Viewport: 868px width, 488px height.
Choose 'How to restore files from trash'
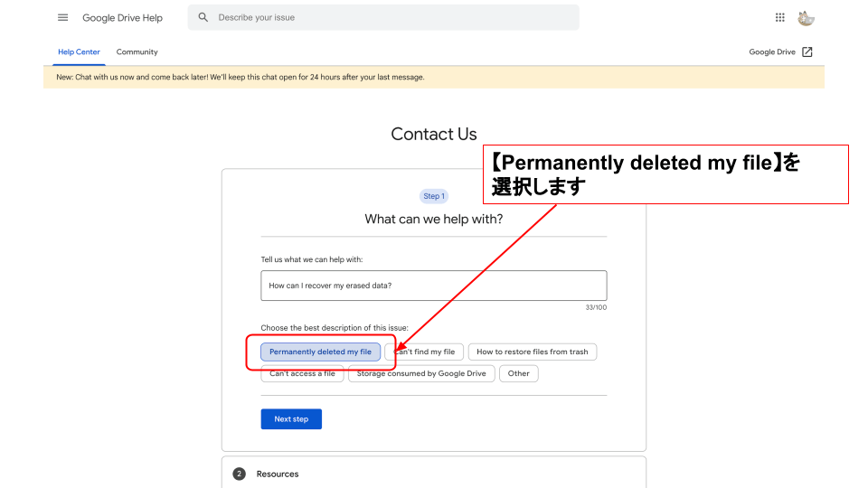point(532,352)
